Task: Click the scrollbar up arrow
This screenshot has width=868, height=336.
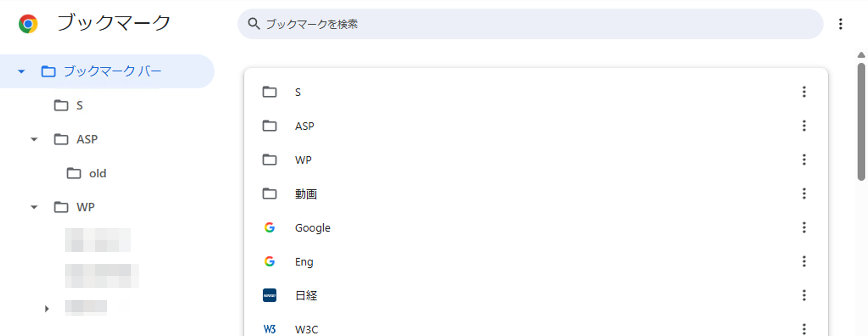Action: pos(861,55)
